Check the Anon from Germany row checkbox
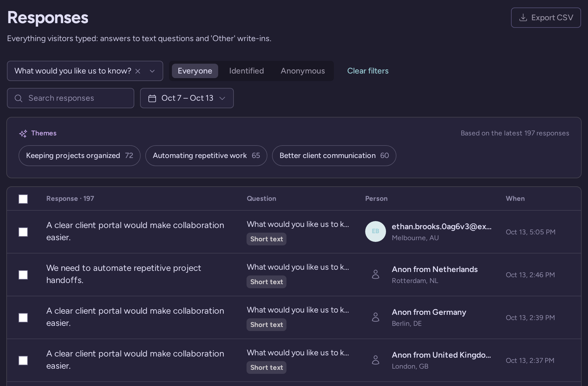This screenshot has width=588, height=386. click(23, 318)
